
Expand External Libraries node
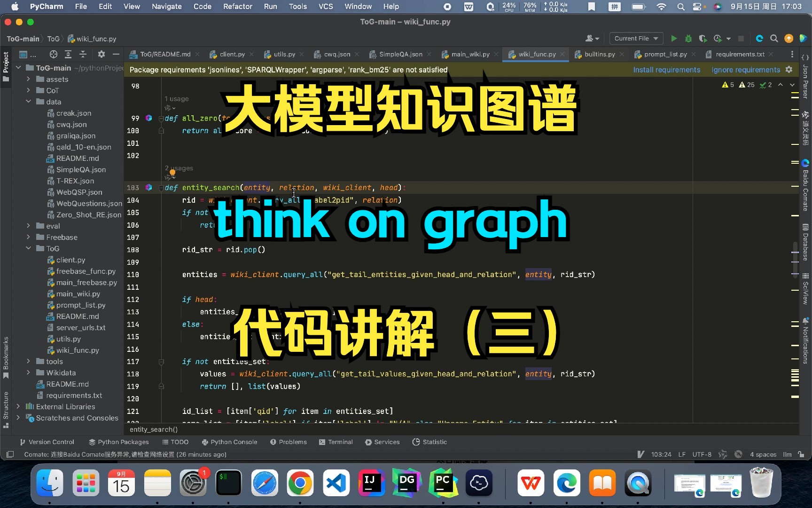[x=18, y=406]
